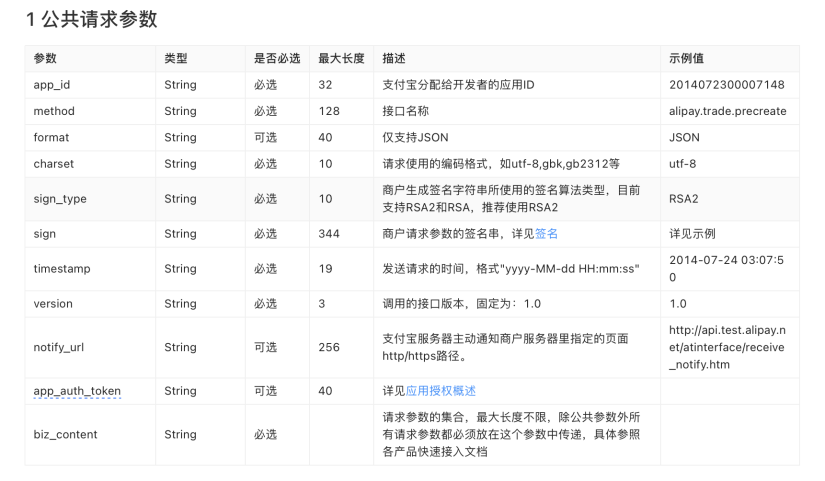This screenshot has height=481, width=825.
Task: Click example value 1.0 for version
Action: click(x=678, y=304)
